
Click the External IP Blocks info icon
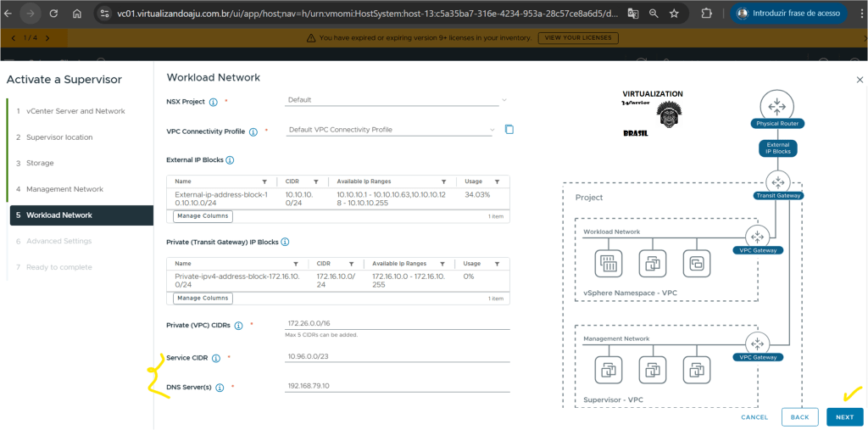pyautogui.click(x=230, y=160)
